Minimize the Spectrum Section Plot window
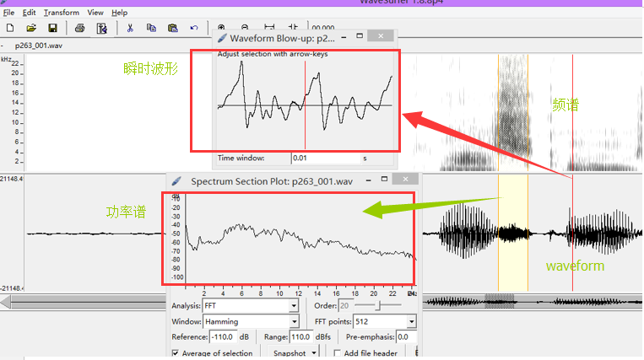 [x=368, y=180]
